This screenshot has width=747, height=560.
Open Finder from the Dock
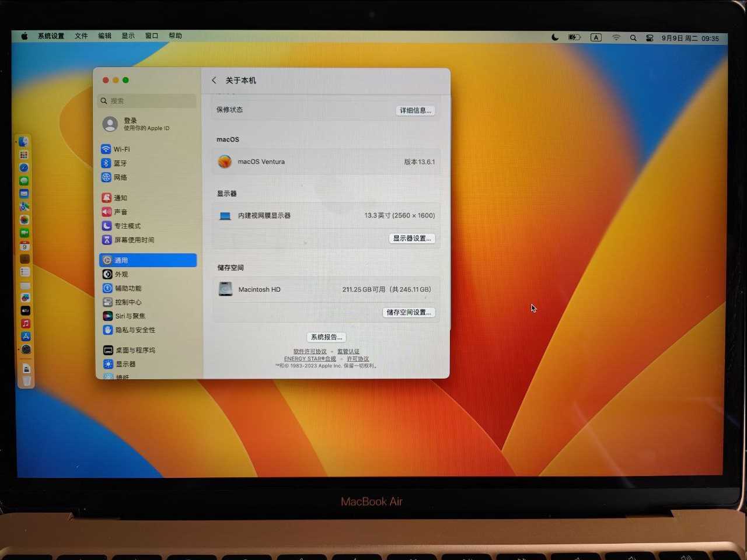(23, 142)
